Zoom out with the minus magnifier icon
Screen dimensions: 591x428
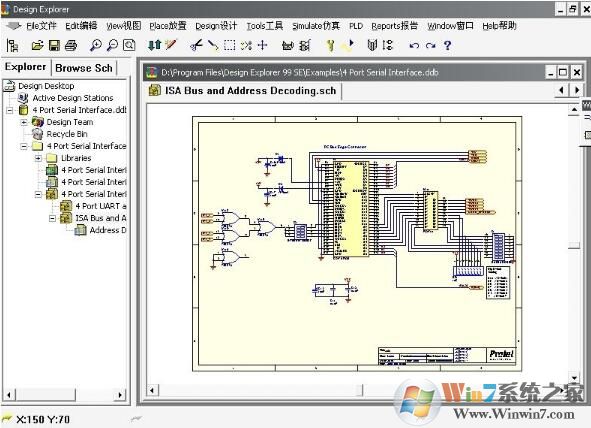[x=112, y=45]
